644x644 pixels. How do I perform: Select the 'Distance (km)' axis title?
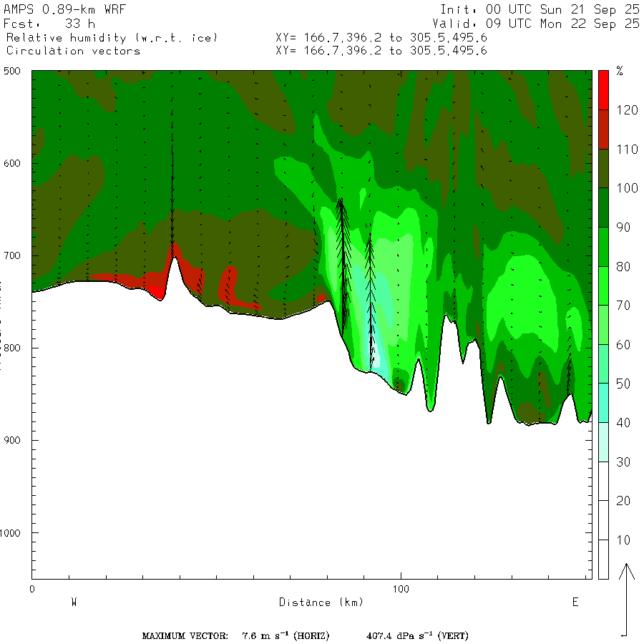(x=321, y=602)
